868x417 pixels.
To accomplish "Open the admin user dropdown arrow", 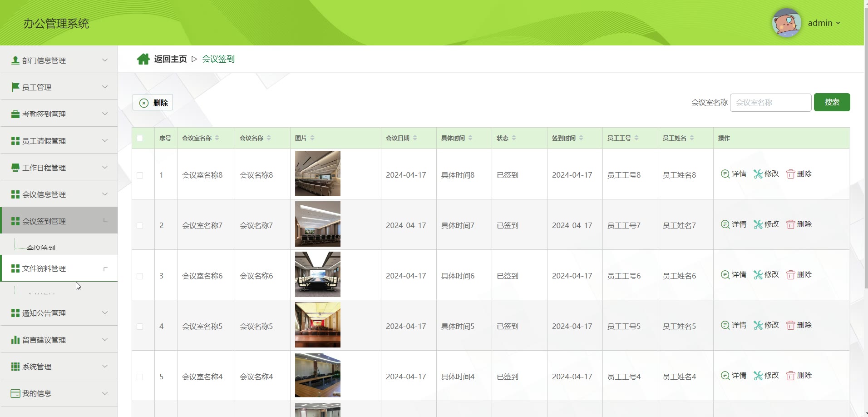I will click(x=838, y=23).
